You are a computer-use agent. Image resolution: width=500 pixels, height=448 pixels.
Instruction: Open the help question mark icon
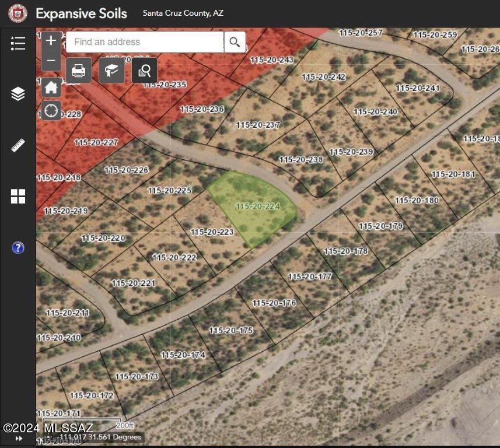[18, 248]
